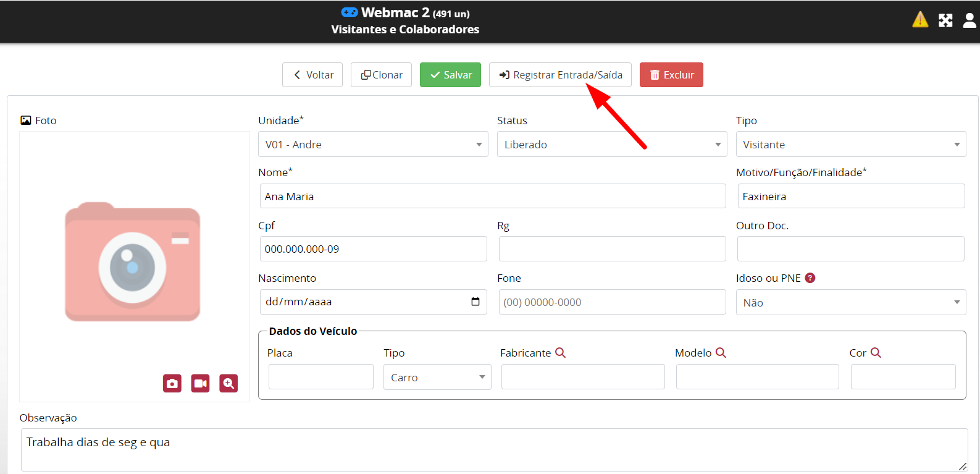Expand the Status dropdown showing Liberado
Viewport: 980px width, 474px height.
[x=611, y=145]
